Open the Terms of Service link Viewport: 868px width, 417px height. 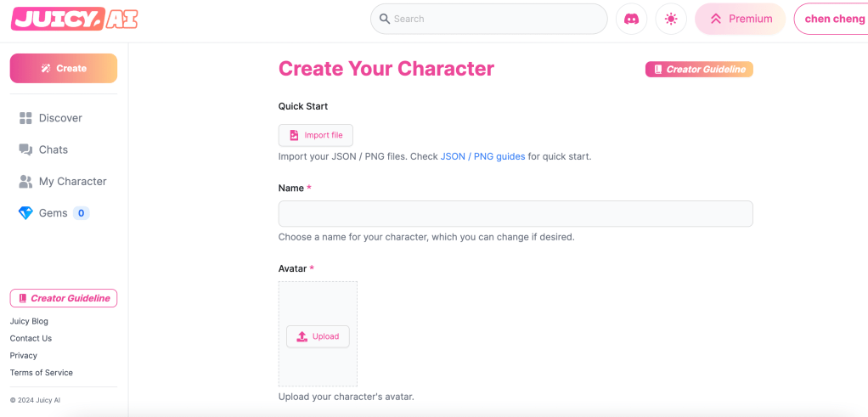click(42, 373)
